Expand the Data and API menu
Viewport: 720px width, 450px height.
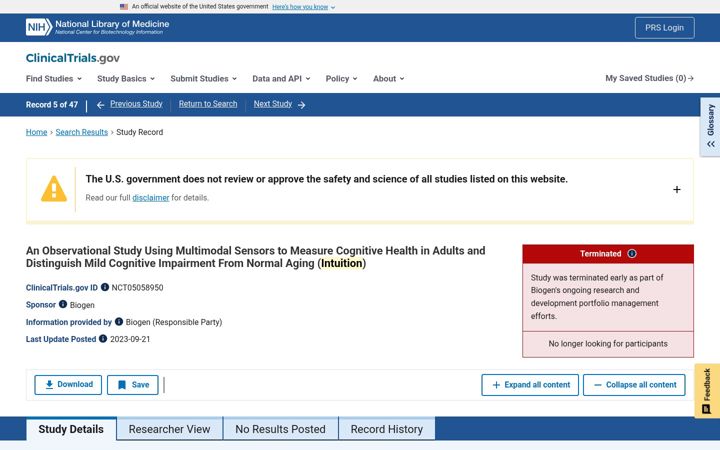click(281, 79)
